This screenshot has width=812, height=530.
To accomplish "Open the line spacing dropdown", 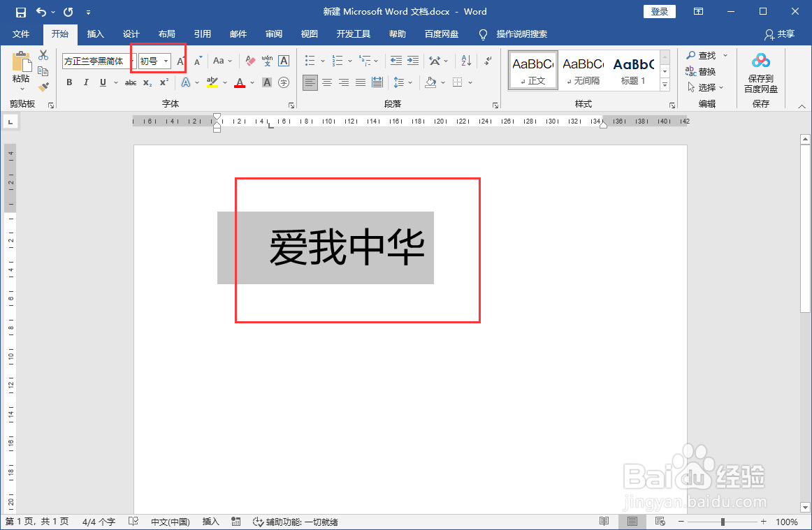I will click(403, 82).
